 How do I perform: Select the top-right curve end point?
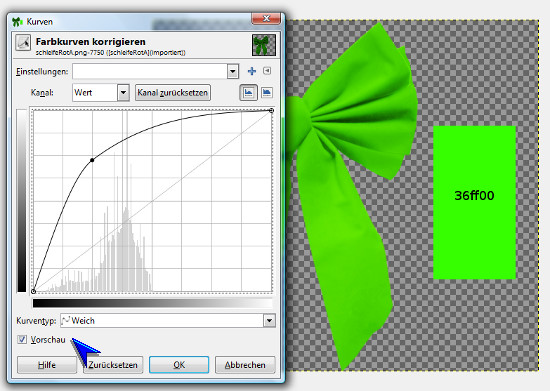point(271,110)
